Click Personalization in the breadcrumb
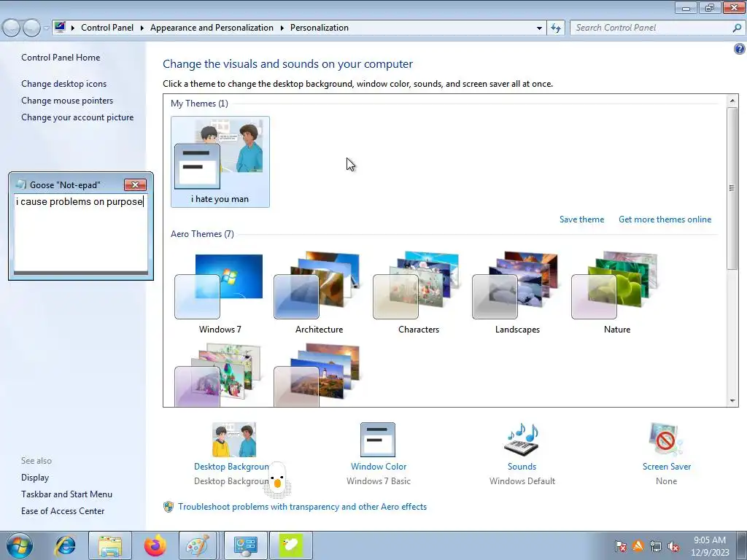This screenshot has width=747, height=560. click(320, 28)
